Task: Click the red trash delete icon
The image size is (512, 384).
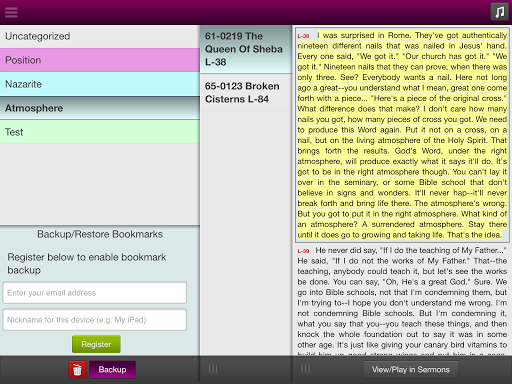Action: tap(77, 370)
